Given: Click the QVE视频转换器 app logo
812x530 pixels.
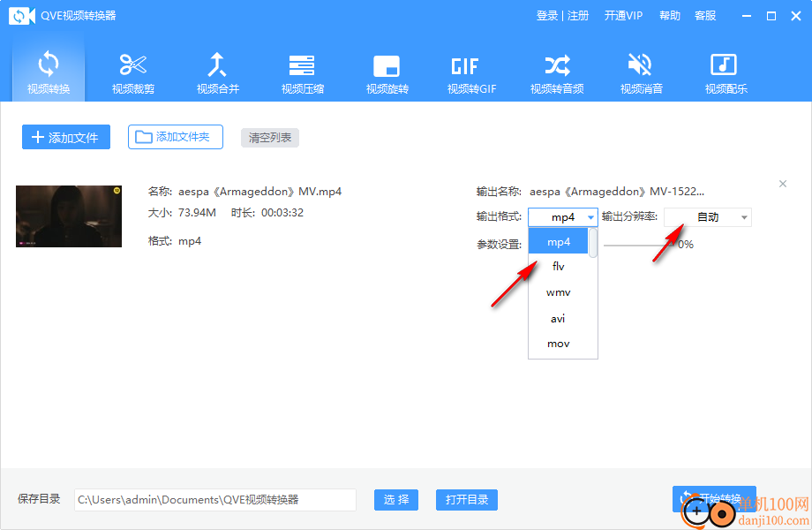Looking at the screenshot, I should [22, 16].
